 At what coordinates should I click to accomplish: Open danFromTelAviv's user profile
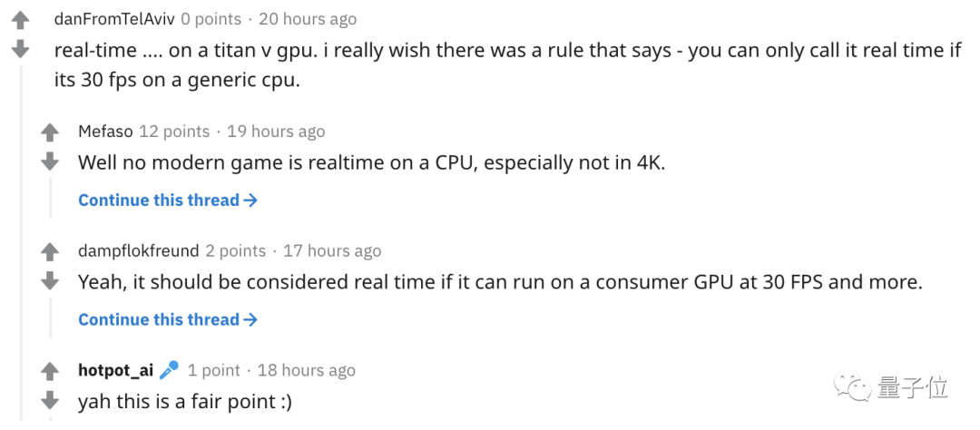click(114, 19)
